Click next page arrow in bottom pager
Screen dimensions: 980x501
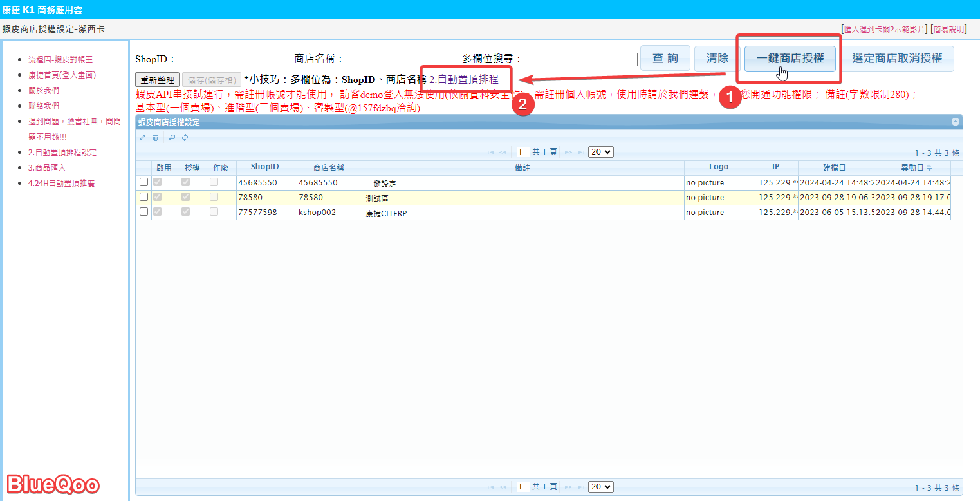click(x=568, y=487)
